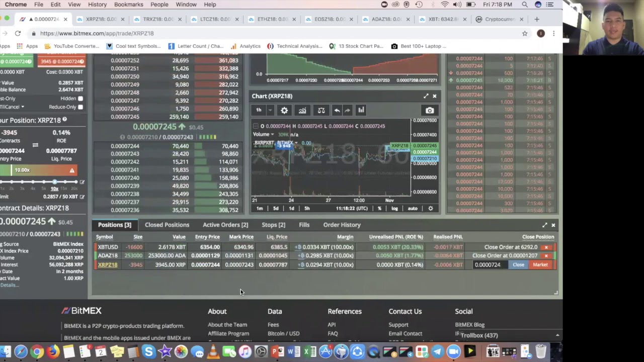Click the swap arrows icon in position box
This screenshot has height=362, width=644.
pyautogui.click(x=35, y=145)
